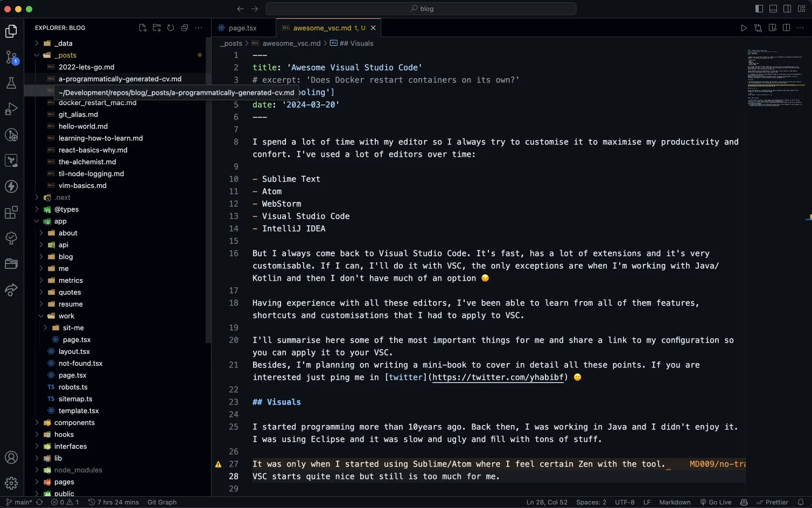The height and width of the screenshot is (508, 812).
Task: Click Prettier in status bar
Action: coord(772,502)
